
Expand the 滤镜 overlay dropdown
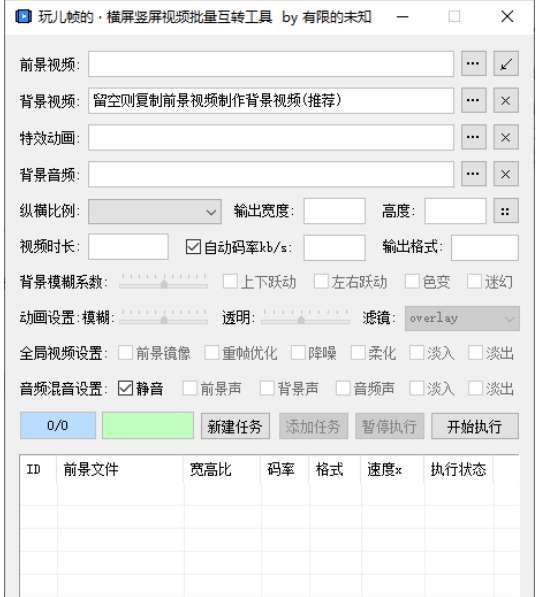point(462,318)
